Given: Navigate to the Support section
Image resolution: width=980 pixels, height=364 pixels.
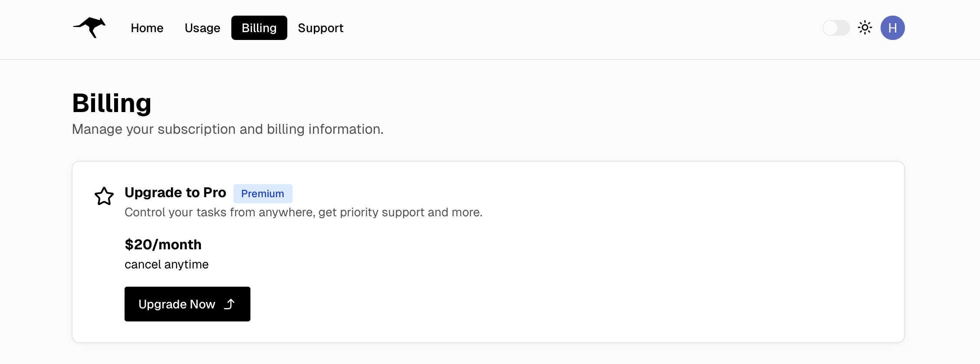Looking at the screenshot, I should [x=320, y=28].
